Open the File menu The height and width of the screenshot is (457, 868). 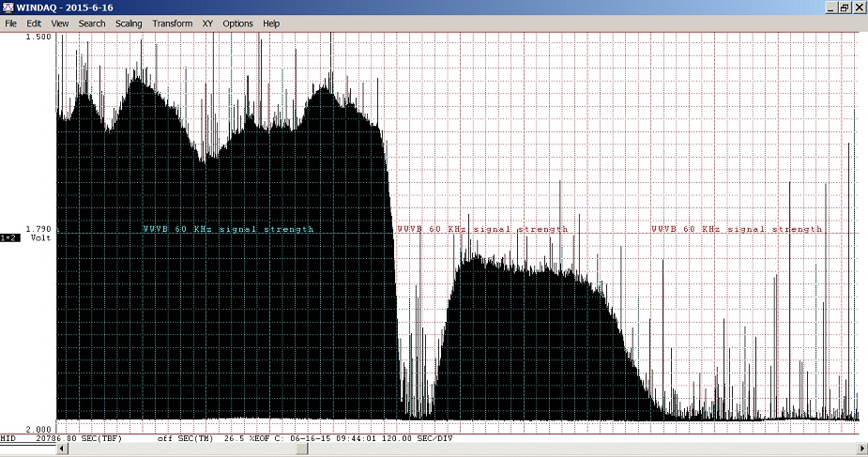click(x=11, y=23)
